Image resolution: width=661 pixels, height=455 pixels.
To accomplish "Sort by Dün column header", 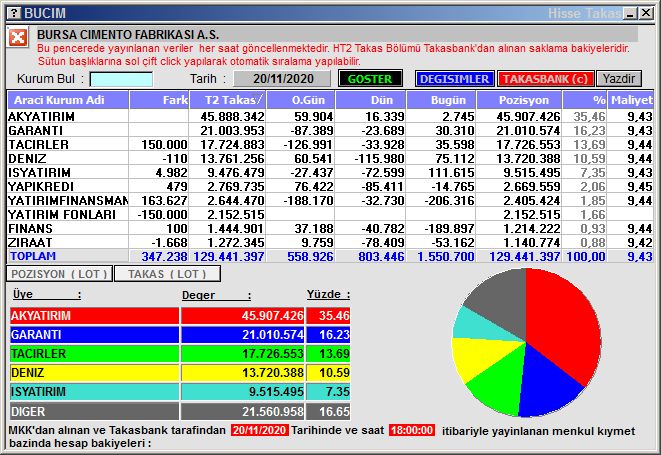I will tap(371, 100).
